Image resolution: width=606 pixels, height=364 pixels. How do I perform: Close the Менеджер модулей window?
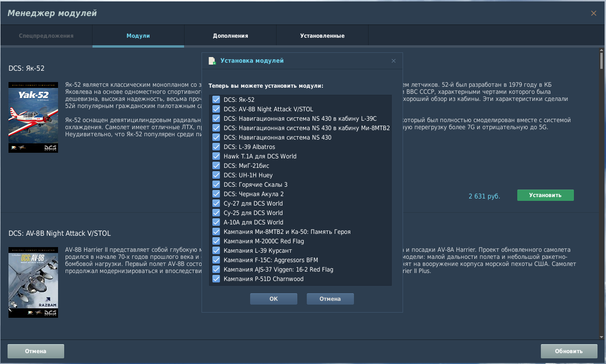click(x=593, y=13)
